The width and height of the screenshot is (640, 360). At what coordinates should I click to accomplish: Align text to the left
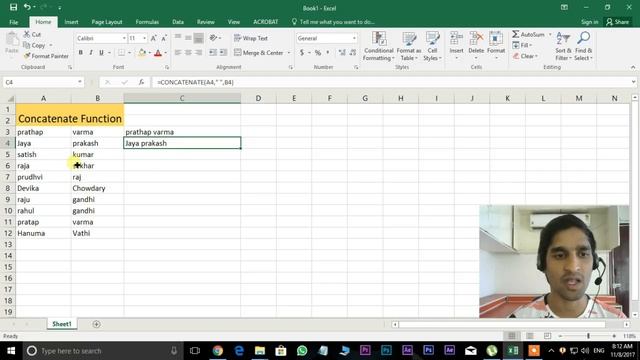coord(178,53)
